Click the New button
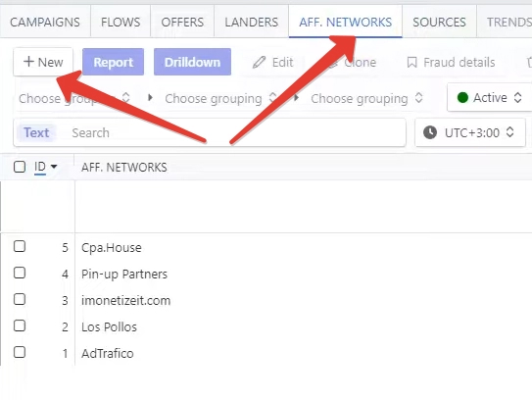532x400 pixels. coord(43,62)
